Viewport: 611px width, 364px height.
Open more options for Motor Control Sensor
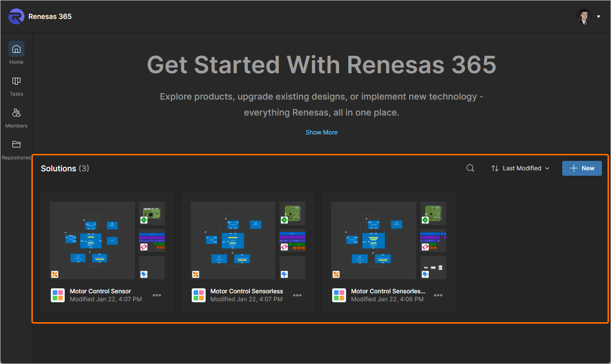[x=157, y=295]
